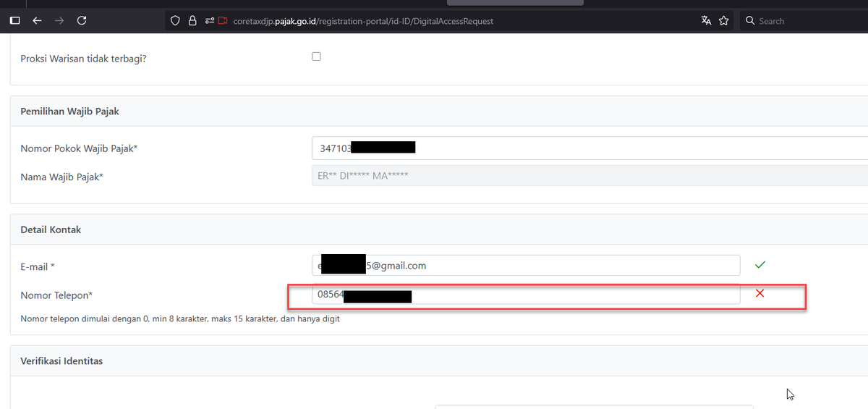Edit the E-mail input field
Viewport: 868px width, 409px height.
pos(526,266)
